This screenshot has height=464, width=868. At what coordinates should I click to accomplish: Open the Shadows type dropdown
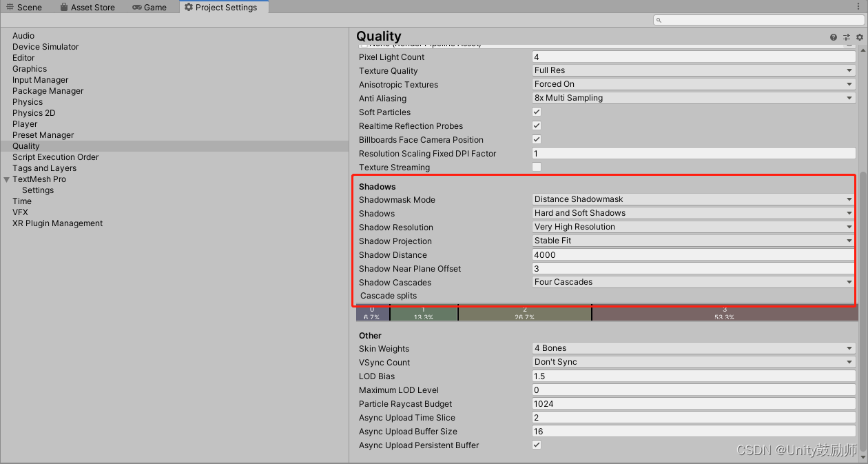point(694,213)
